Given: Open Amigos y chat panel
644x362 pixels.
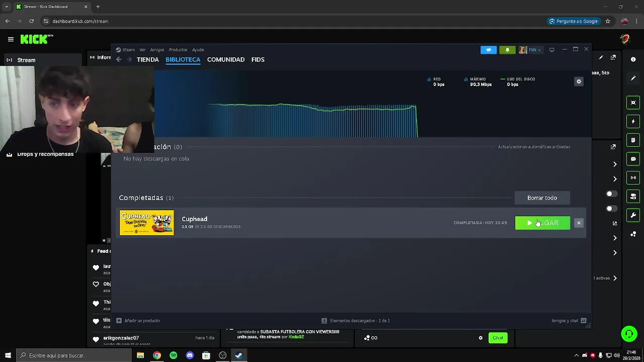Looking at the screenshot, I should pos(569,321).
